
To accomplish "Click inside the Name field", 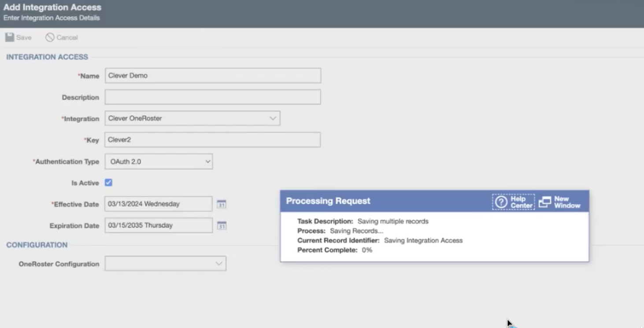I will coord(213,75).
